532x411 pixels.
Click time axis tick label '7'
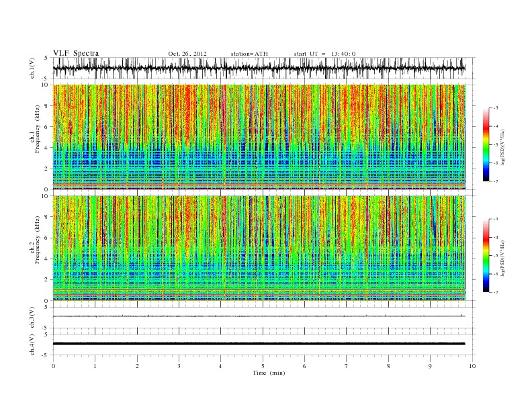point(347,366)
